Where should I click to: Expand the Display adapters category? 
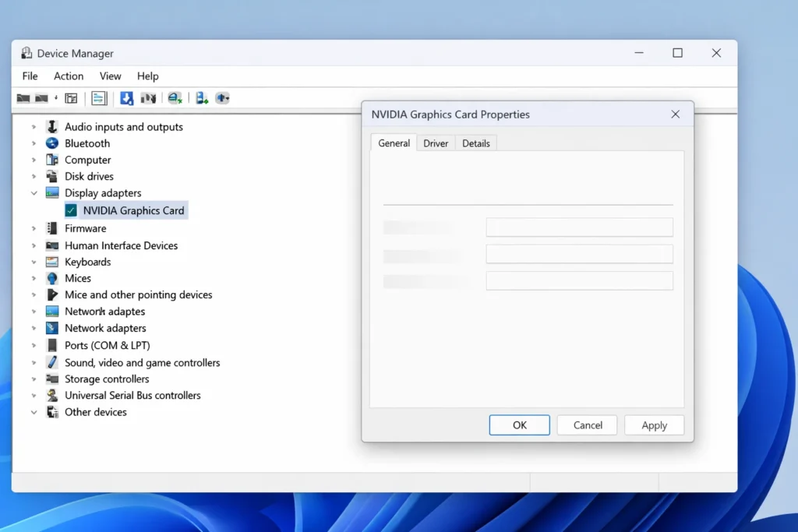point(34,192)
